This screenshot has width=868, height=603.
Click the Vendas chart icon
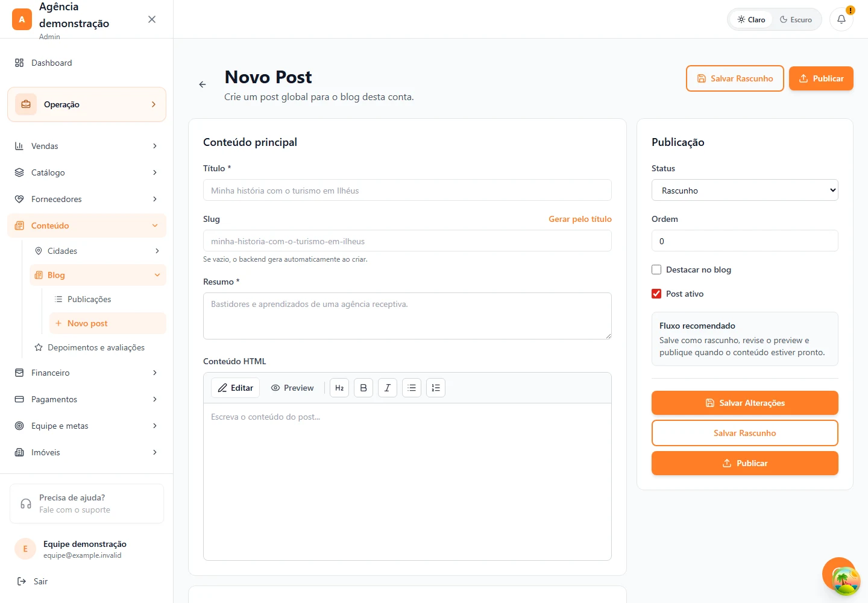(x=19, y=146)
